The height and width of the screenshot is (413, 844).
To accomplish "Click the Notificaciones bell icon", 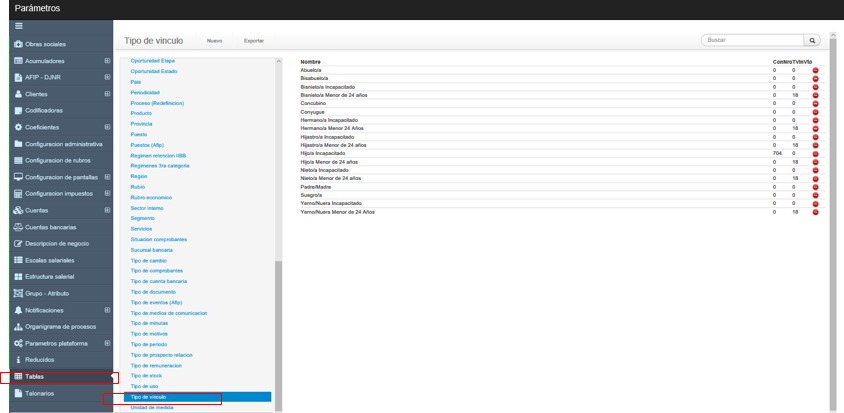I will coord(18,310).
